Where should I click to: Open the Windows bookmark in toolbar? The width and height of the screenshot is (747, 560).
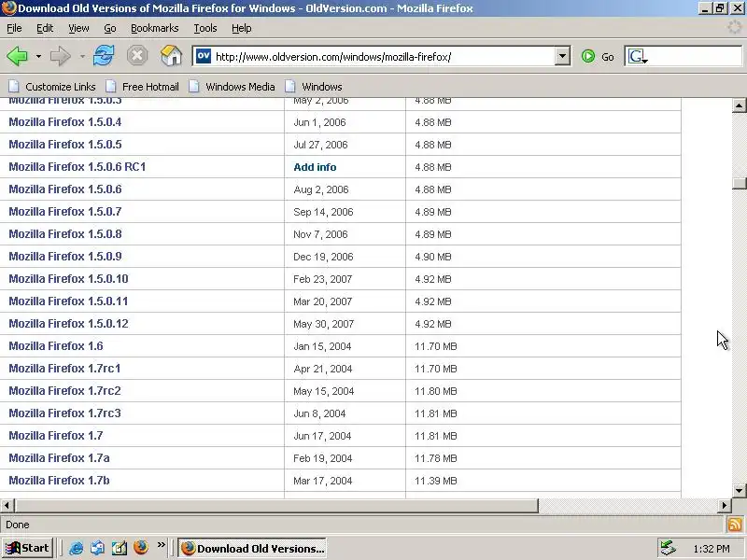[314, 87]
